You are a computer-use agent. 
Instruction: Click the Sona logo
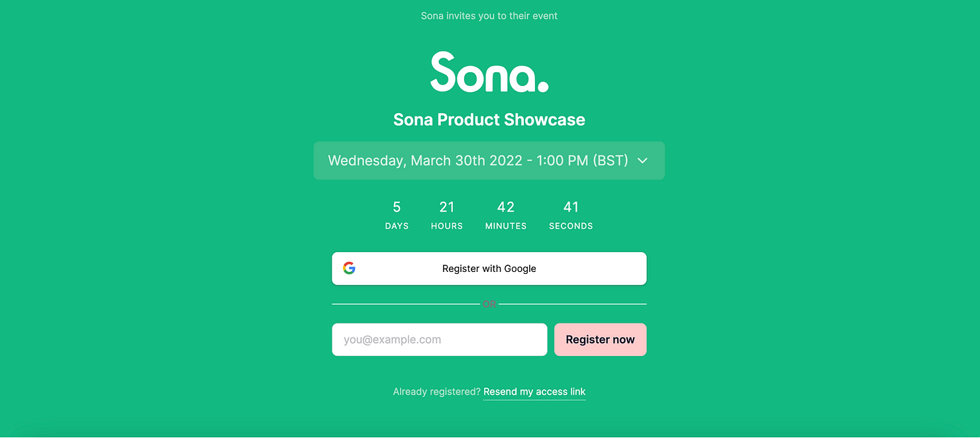(x=489, y=72)
